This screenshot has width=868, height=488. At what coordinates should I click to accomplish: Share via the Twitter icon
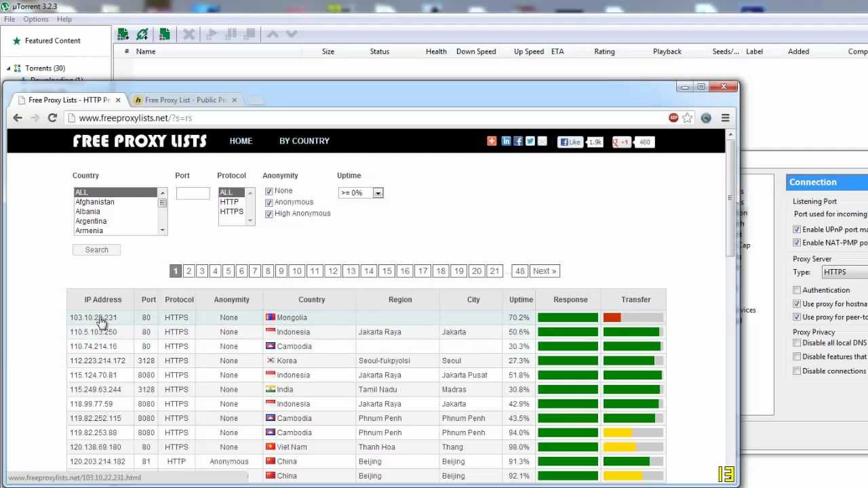[x=530, y=141]
